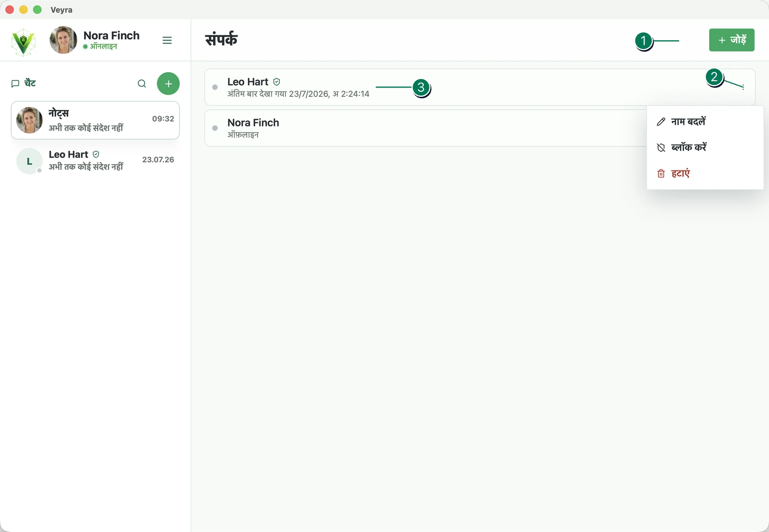Choose ब्लॉक करें from the context menu

tap(705, 147)
